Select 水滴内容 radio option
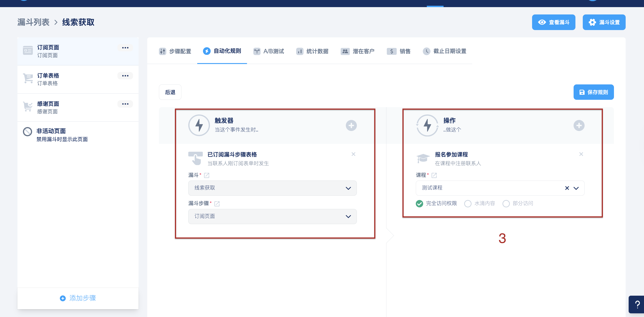Viewport: 644px width, 317px height. 467,204
